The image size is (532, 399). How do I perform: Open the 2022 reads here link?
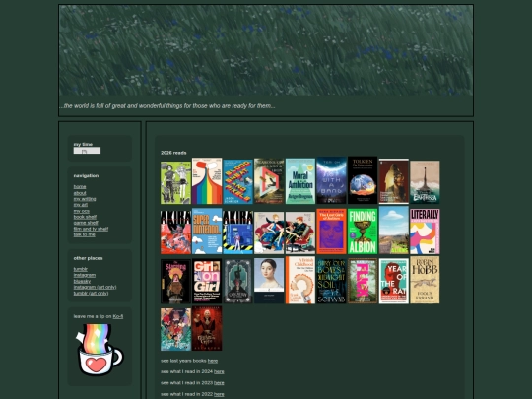tap(219, 394)
